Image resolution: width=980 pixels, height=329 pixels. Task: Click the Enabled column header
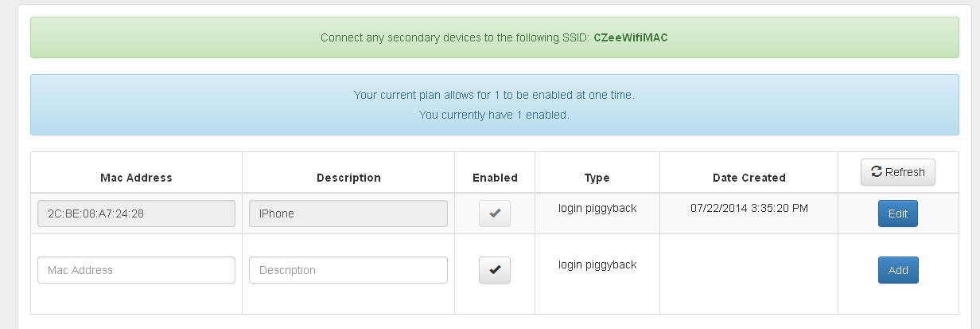(x=495, y=178)
